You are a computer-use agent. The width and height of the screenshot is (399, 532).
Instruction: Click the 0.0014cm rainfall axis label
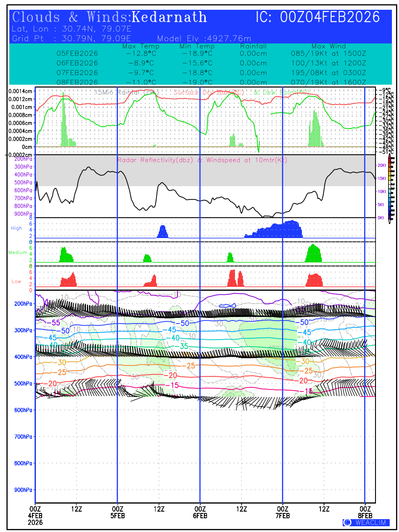tap(20, 91)
